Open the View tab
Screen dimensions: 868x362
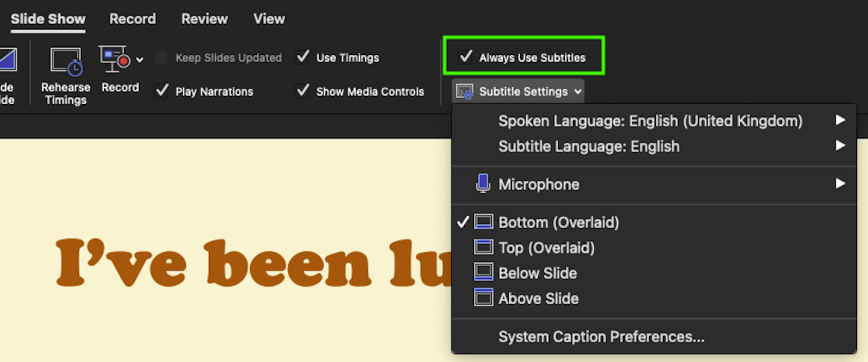click(x=269, y=19)
